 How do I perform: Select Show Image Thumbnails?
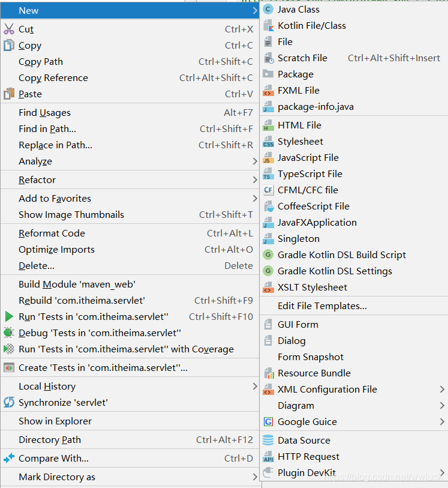pyautogui.click(x=130, y=215)
